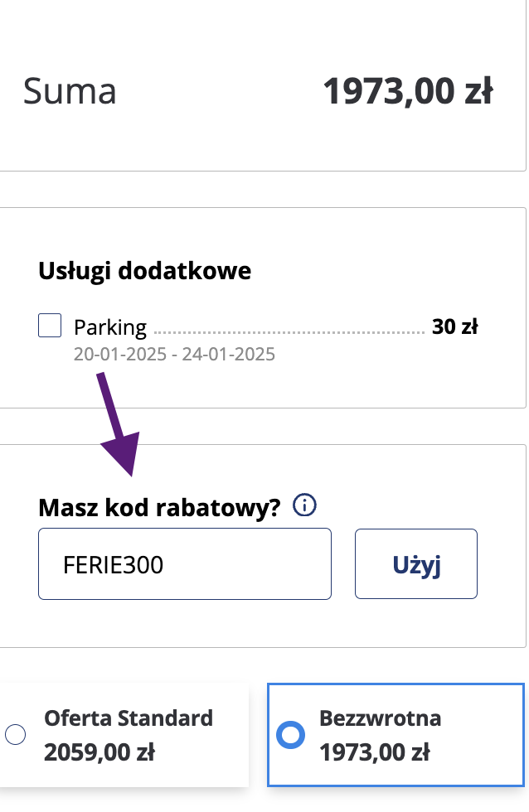529x812 pixels.
Task: Open the discount code info icon
Action: (304, 505)
